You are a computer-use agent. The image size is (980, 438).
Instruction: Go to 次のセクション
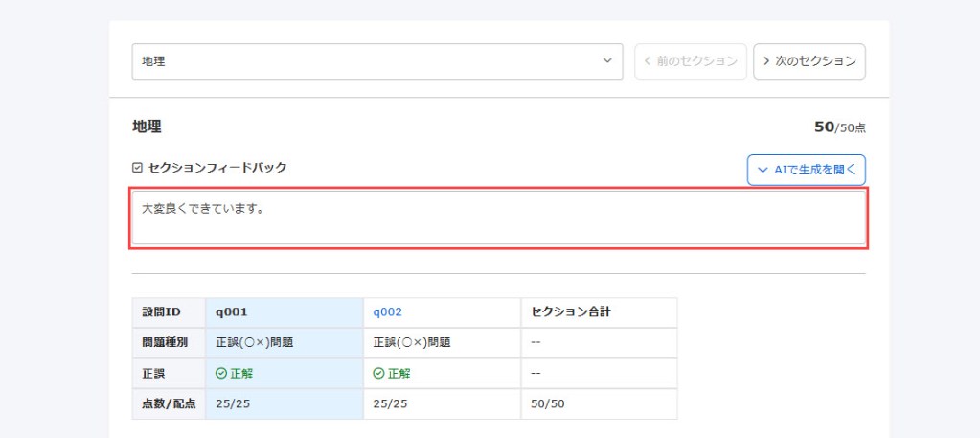(809, 61)
